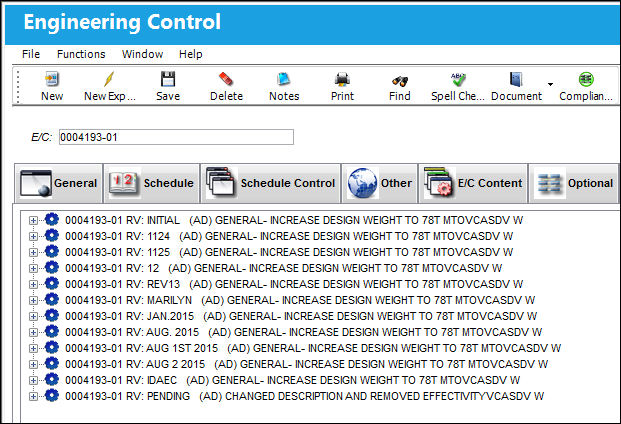The image size is (621, 424).
Task: Click the Document toolbar icon
Action: 516,79
